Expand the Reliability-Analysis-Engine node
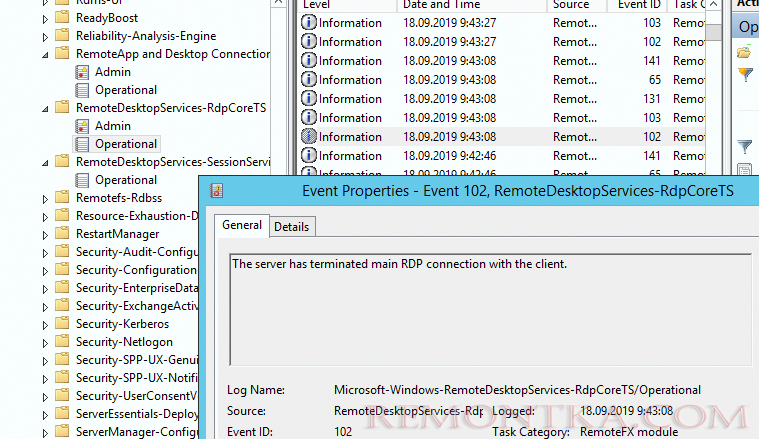759x439 pixels. (x=46, y=37)
